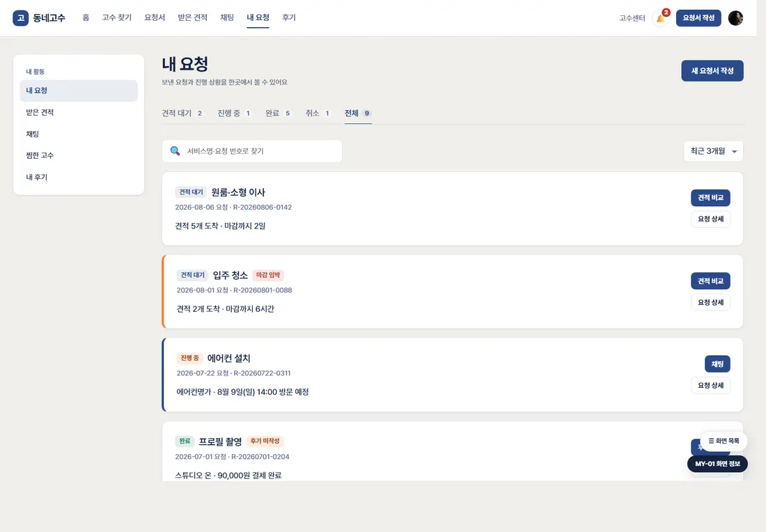Focus the 서비스명·요청 번호로 찾기 search field

coord(252,151)
